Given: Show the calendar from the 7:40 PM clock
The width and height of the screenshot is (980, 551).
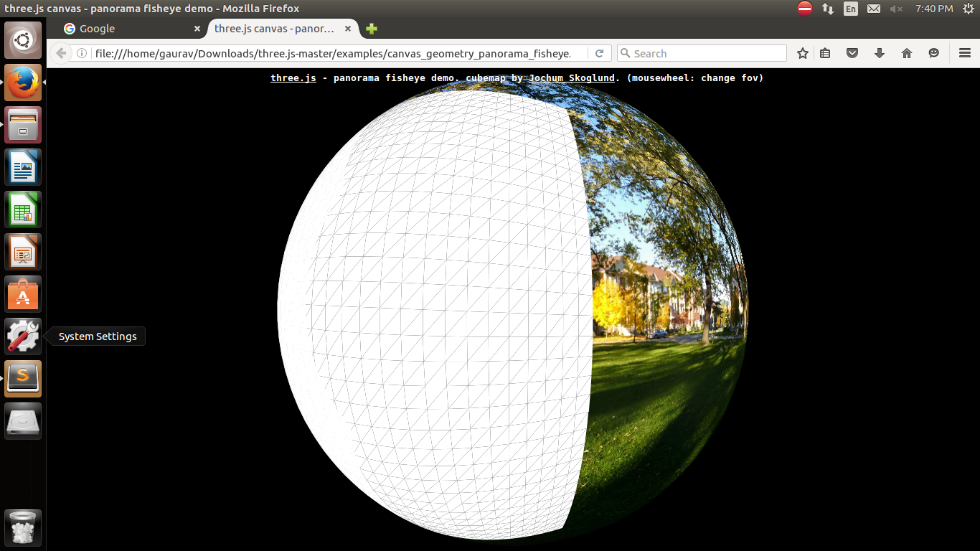Looking at the screenshot, I should click(x=934, y=9).
